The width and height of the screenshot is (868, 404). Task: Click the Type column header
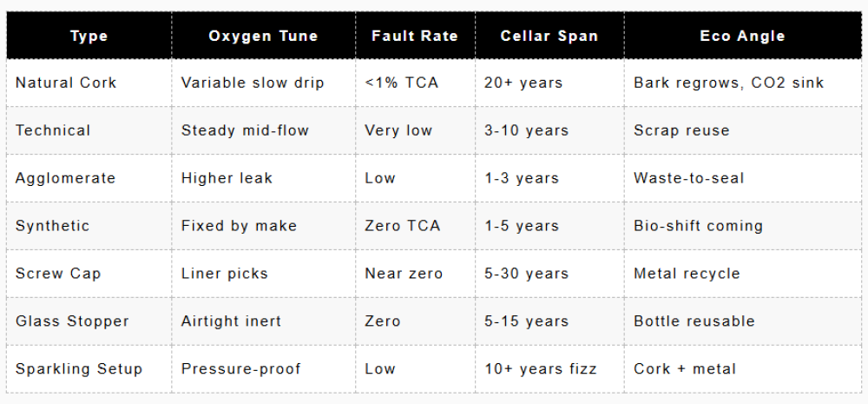(89, 36)
